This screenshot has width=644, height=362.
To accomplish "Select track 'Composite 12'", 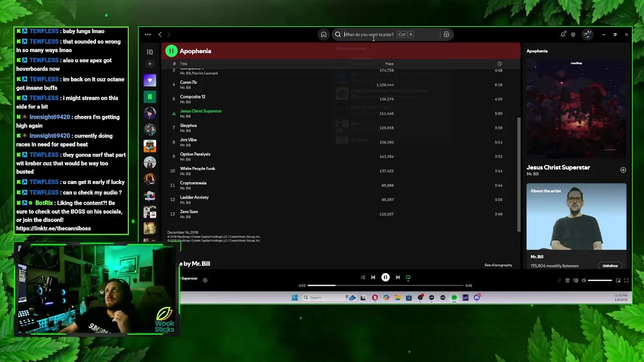I will pyautogui.click(x=341, y=99).
